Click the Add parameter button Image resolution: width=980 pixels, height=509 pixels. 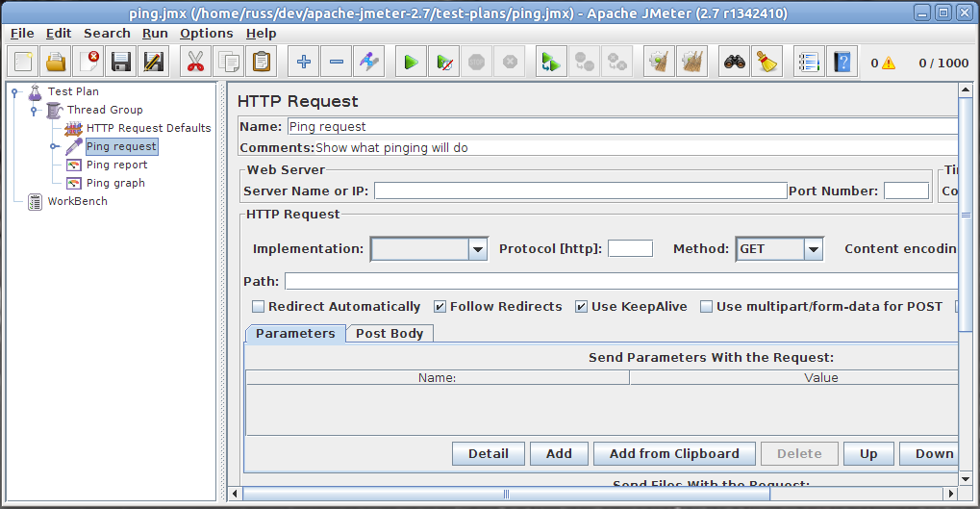[x=559, y=454]
